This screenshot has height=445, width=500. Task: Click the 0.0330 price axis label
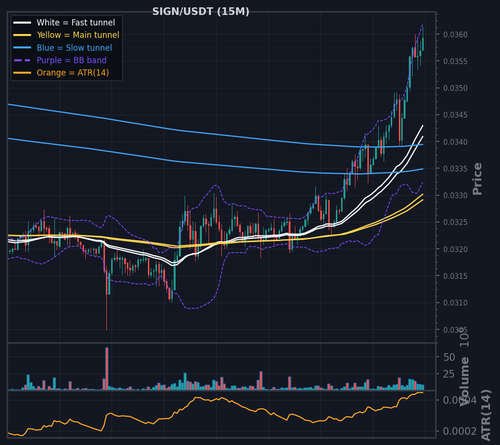click(x=455, y=195)
